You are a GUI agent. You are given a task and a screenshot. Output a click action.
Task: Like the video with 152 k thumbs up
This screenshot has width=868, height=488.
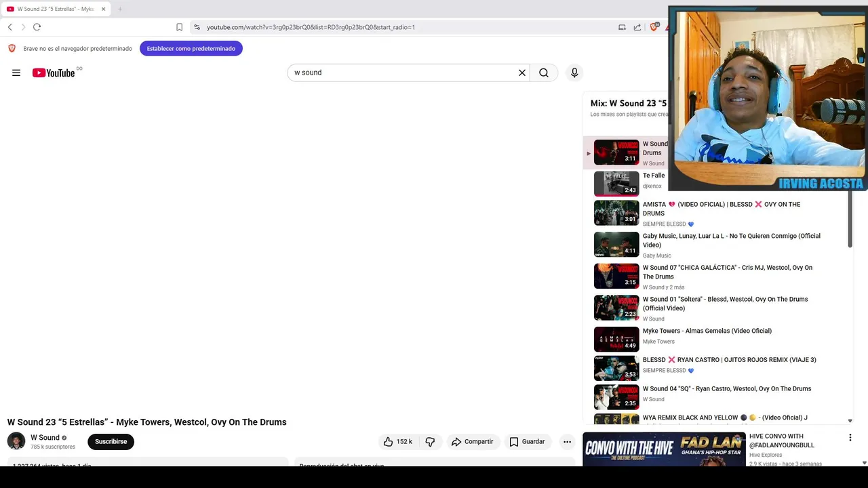[398, 441]
